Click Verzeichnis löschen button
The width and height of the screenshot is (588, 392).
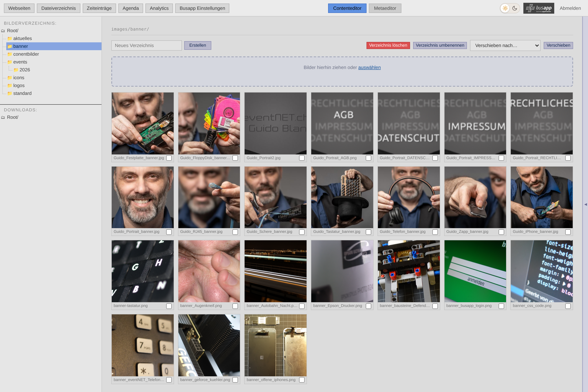(388, 45)
